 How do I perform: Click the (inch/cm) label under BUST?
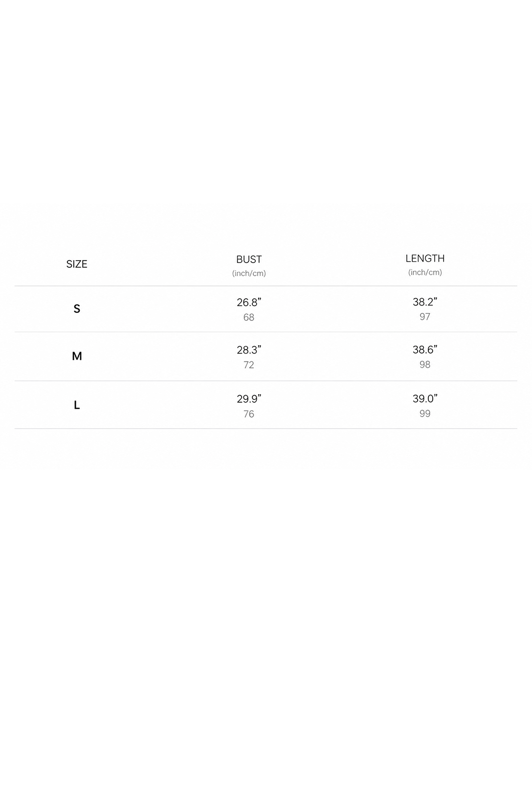[x=249, y=273]
